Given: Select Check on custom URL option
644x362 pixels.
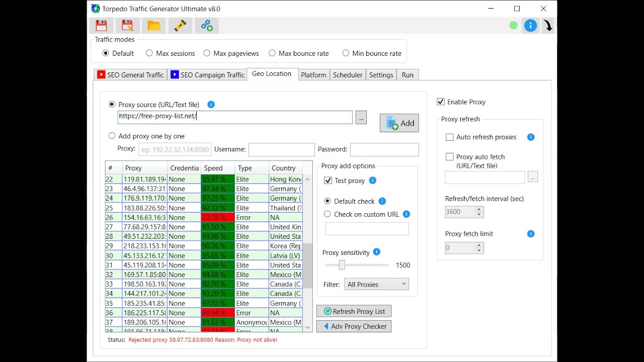Looking at the screenshot, I should [x=328, y=214].
